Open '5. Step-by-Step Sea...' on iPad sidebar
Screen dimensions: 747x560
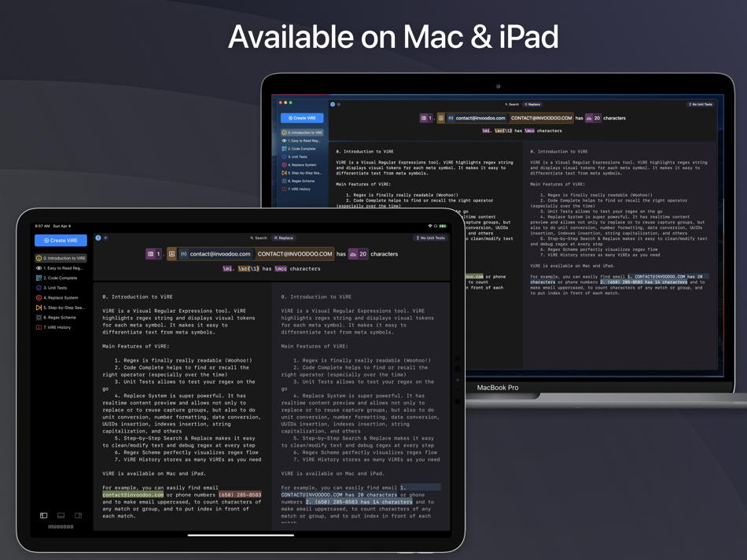pos(61,308)
